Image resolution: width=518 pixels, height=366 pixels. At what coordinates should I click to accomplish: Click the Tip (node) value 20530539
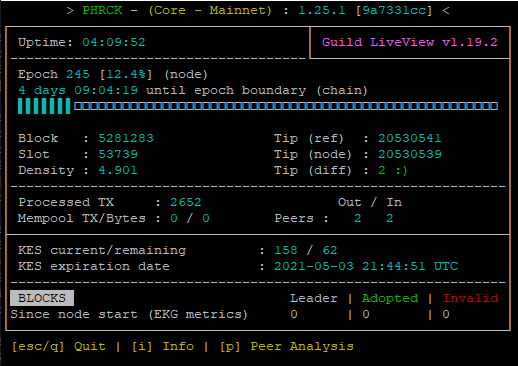tap(410, 154)
